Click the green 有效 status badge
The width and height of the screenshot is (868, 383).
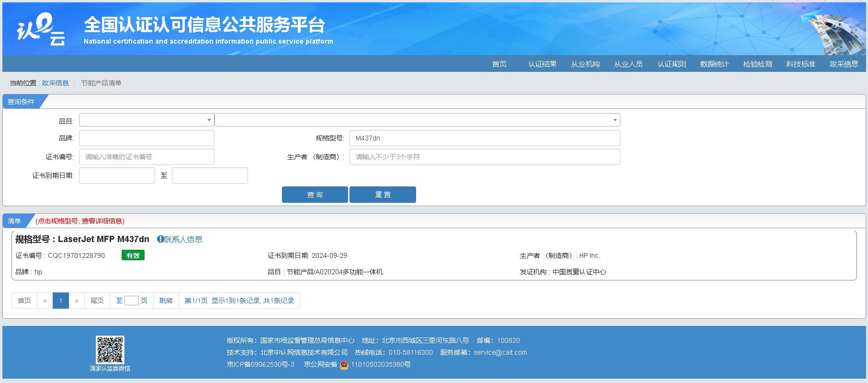tap(133, 255)
